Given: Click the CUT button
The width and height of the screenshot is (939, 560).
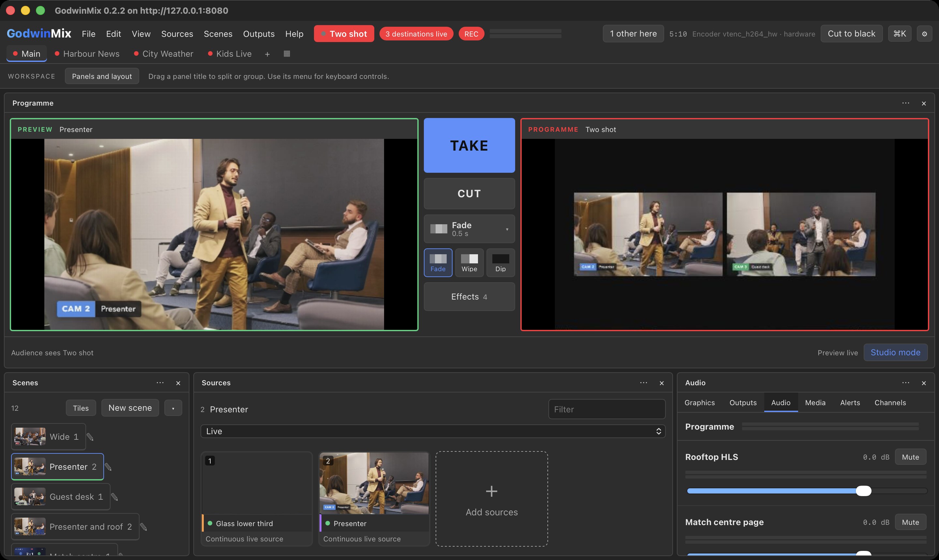Looking at the screenshot, I should coord(469,194).
